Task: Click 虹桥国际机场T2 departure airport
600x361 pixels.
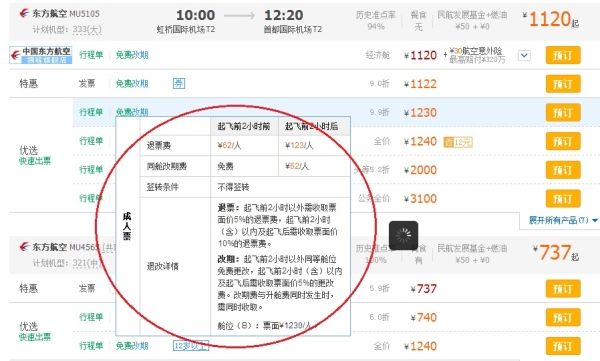Action: [186, 29]
